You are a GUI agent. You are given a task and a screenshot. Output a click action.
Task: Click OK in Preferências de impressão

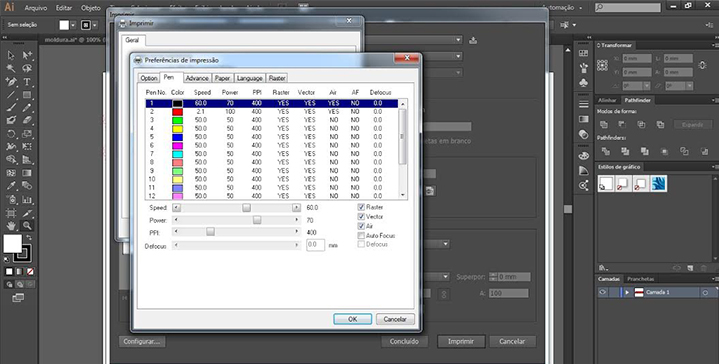pyautogui.click(x=352, y=319)
